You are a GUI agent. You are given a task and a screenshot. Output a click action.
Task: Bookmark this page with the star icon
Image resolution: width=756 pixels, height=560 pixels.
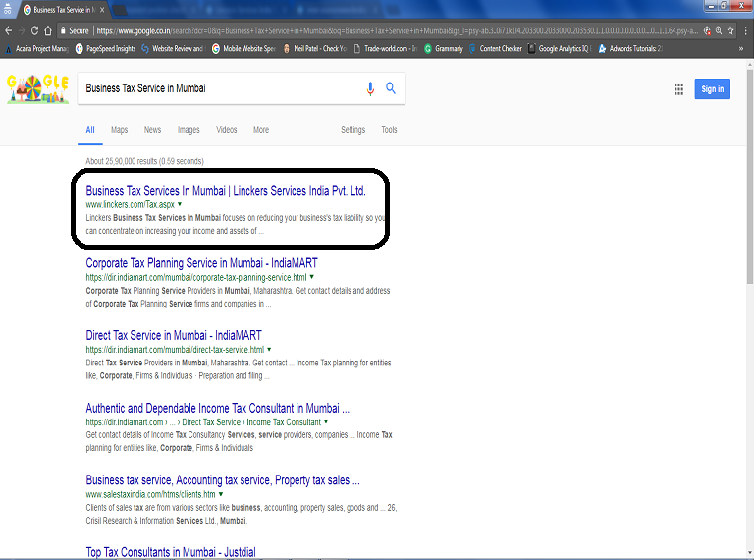730,30
